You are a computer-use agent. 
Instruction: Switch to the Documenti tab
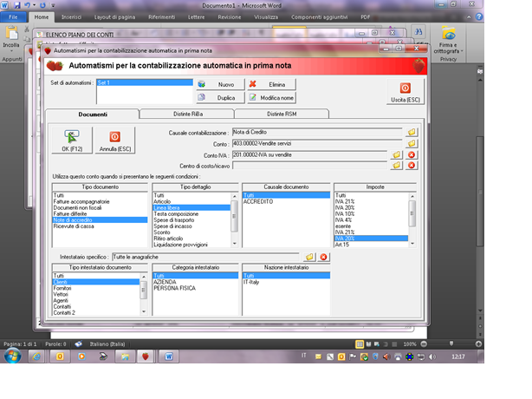tap(93, 114)
